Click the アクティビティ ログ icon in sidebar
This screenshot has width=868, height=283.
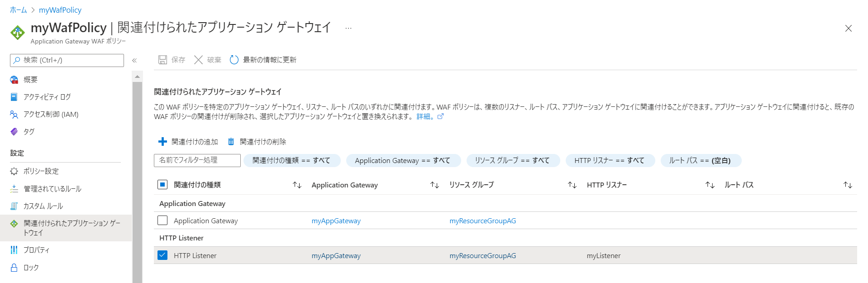pos(14,97)
